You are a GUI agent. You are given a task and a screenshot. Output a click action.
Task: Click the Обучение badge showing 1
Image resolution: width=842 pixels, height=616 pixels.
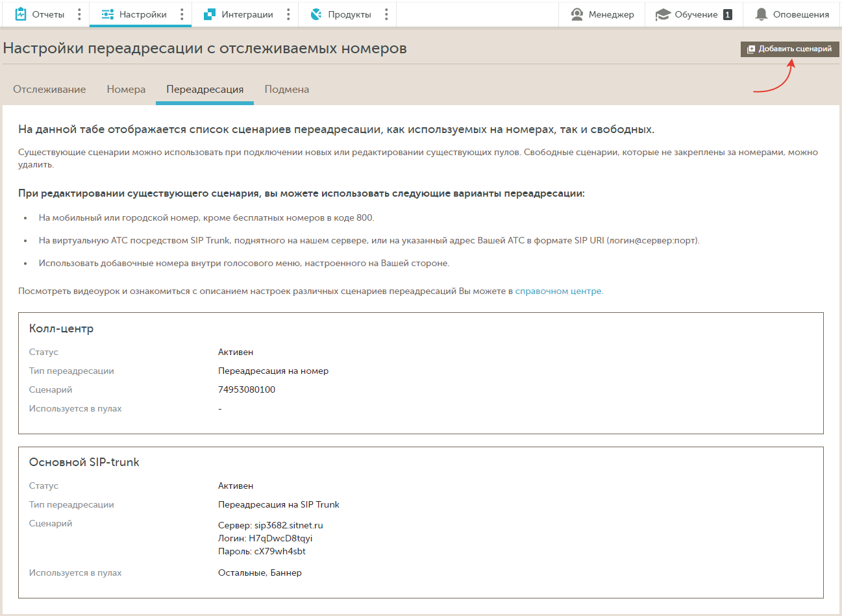point(728,14)
